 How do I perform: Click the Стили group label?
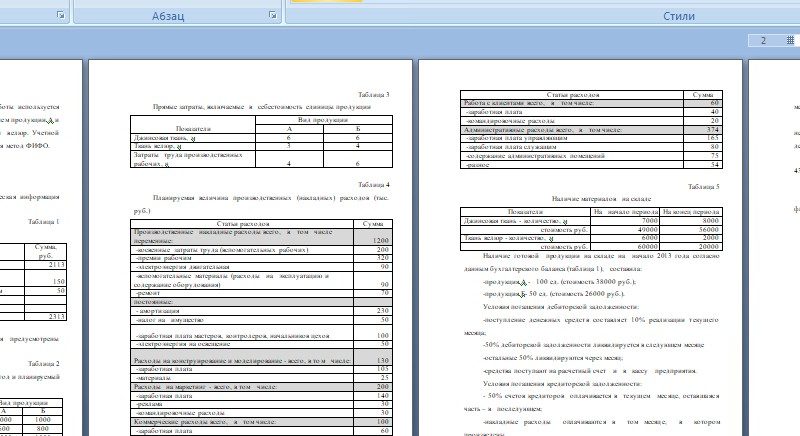point(679,17)
